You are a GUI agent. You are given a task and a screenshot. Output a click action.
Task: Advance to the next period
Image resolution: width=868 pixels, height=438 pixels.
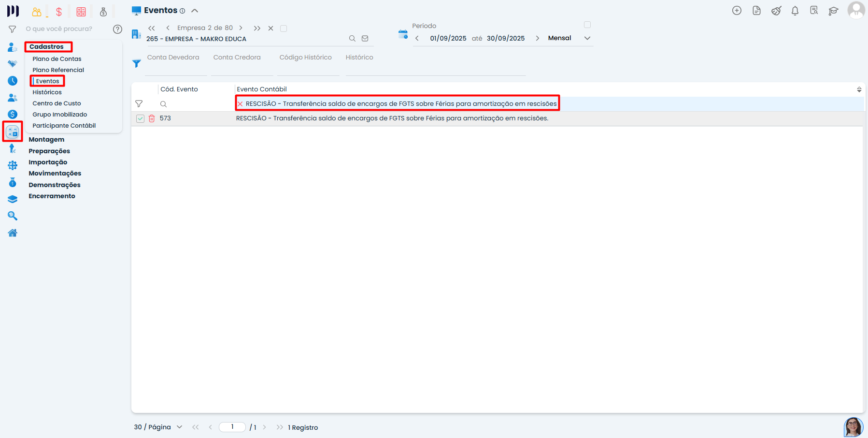[537, 38]
